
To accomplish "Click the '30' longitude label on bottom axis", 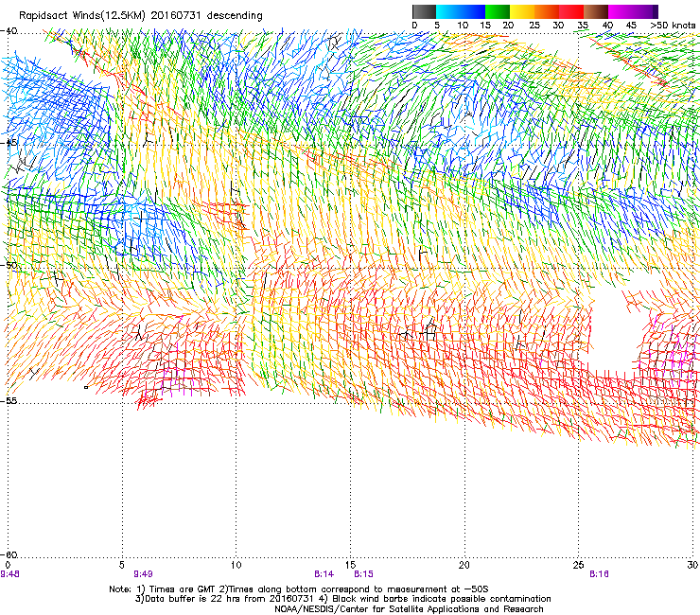I will coord(692,565).
